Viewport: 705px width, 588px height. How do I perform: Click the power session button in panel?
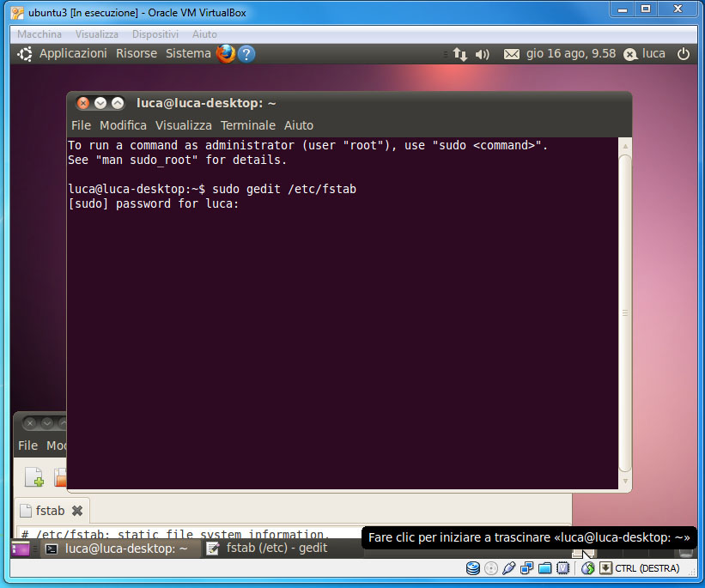click(x=683, y=54)
